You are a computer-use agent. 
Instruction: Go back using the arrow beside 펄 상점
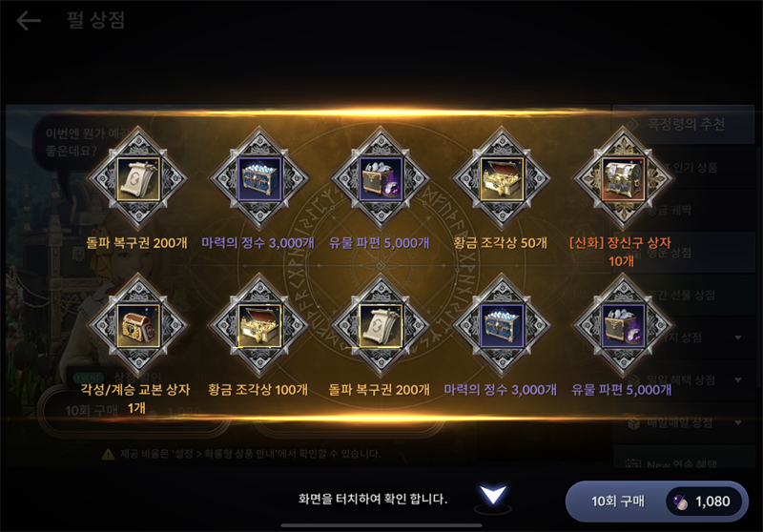(29, 20)
